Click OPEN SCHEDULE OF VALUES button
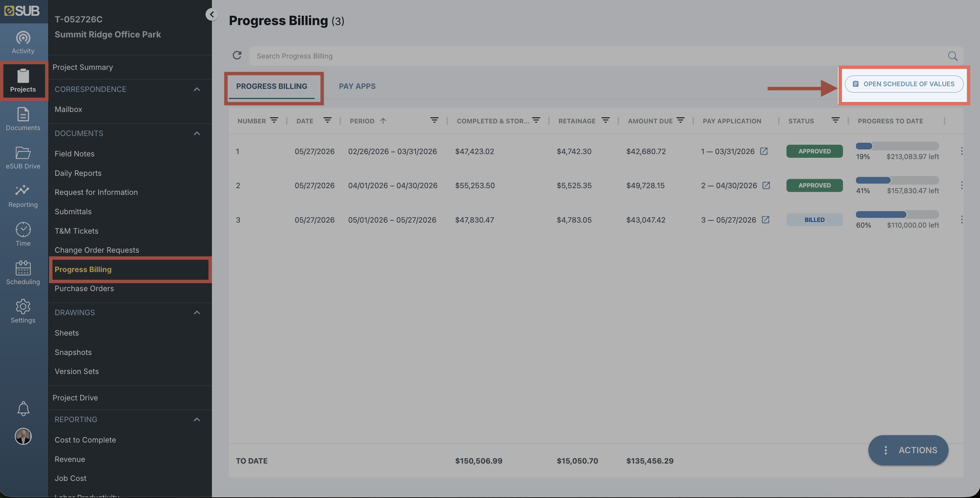The width and height of the screenshot is (980, 498). (904, 84)
